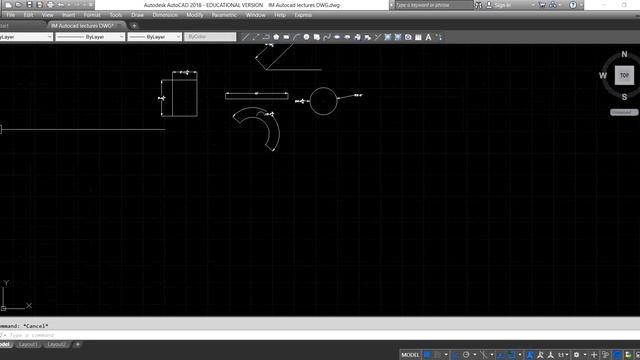Select the Point tool

[x=378, y=37]
